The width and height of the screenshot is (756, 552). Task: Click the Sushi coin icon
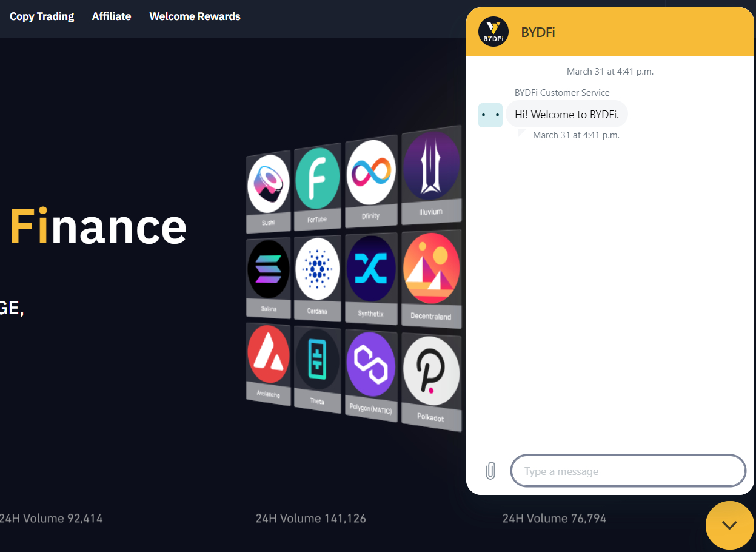[x=268, y=184]
